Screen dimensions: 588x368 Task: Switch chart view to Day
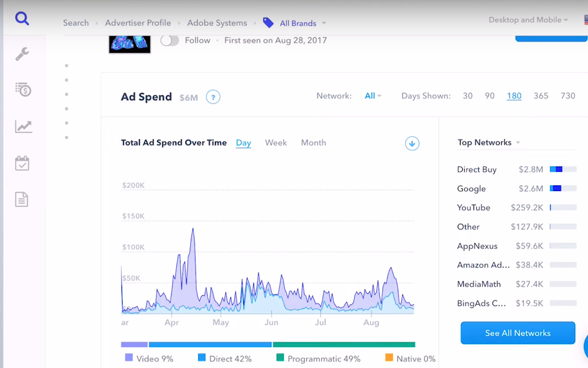tap(243, 143)
